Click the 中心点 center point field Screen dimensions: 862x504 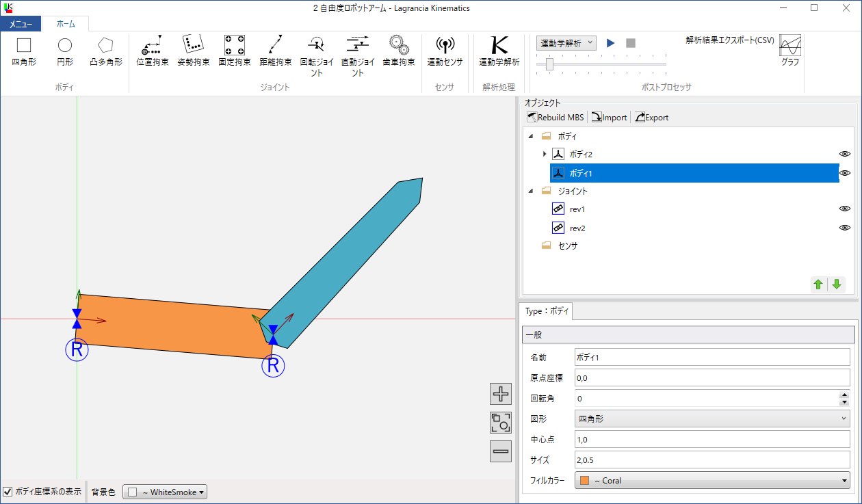pos(712,439)
